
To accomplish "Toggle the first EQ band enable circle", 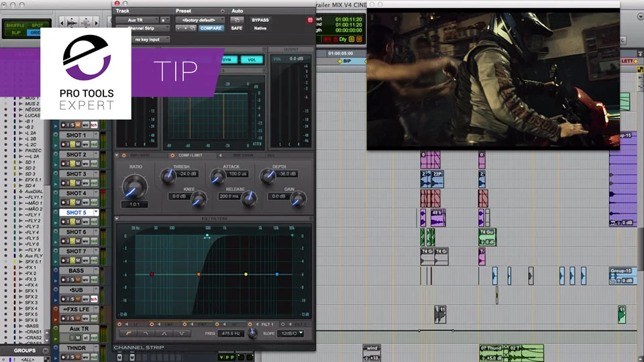I will [x=119, y=324].
